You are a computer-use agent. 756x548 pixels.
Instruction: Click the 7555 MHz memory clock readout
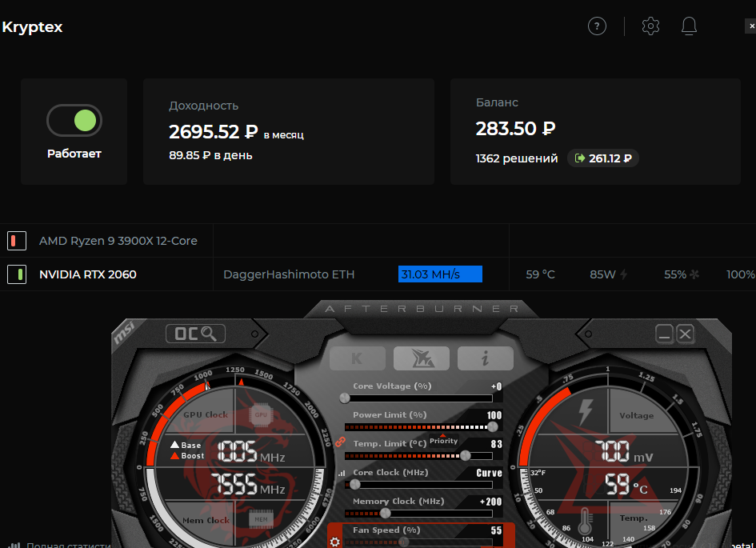tap(248, 484)
